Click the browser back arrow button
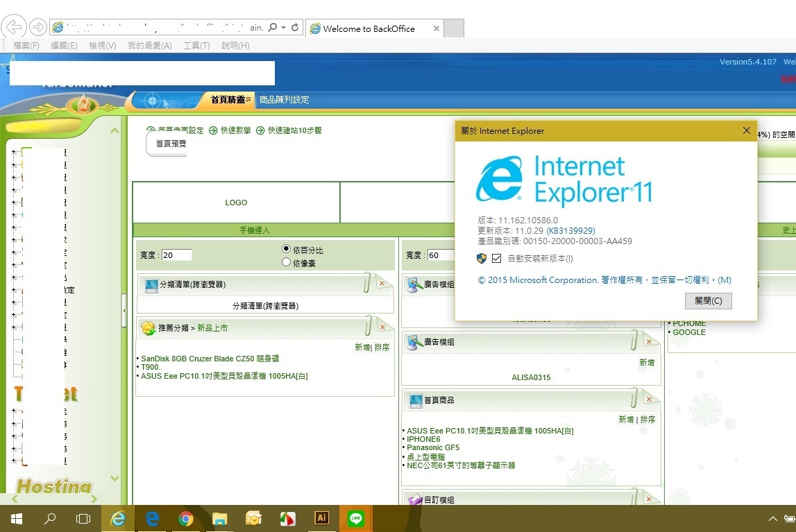 [14, 27]
